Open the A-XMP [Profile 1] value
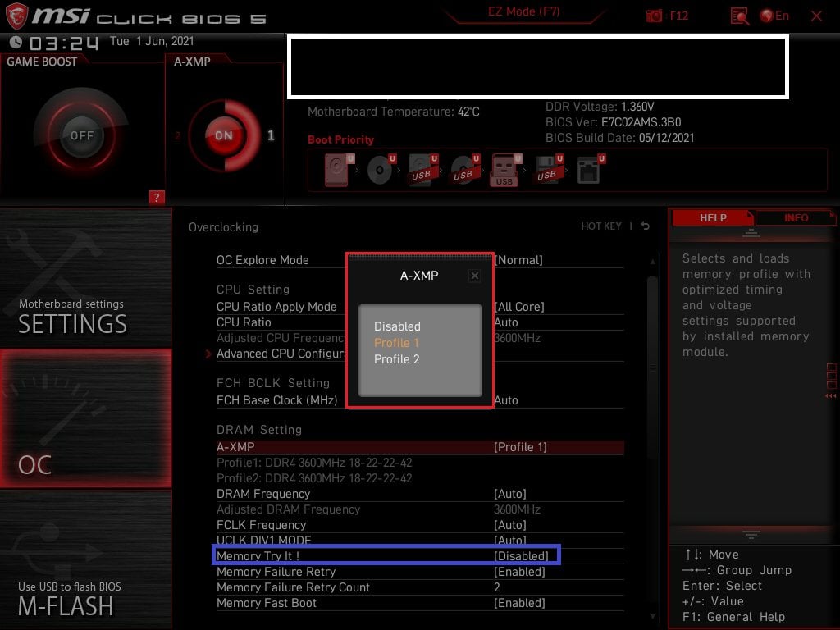The height and width of the screenshot is (630, 840). click(520, 447)
